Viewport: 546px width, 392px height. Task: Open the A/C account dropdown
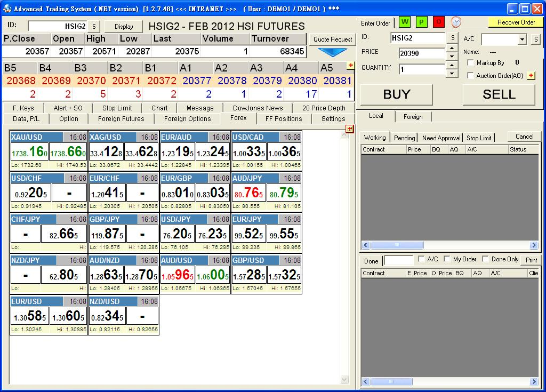521,40
